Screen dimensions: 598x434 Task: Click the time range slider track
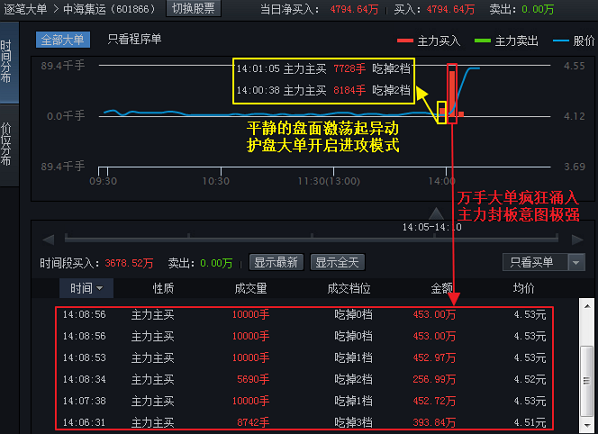[312, 239]
